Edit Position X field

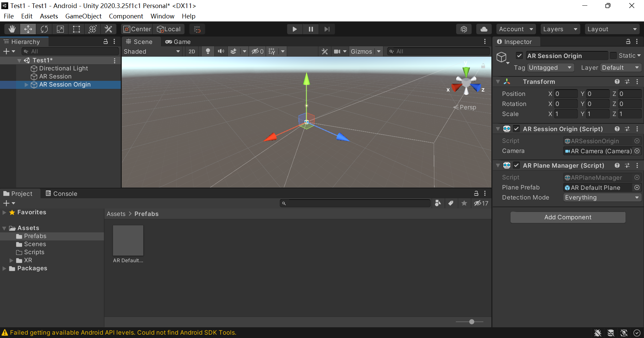pyautogui.click(x=566, y=94)
